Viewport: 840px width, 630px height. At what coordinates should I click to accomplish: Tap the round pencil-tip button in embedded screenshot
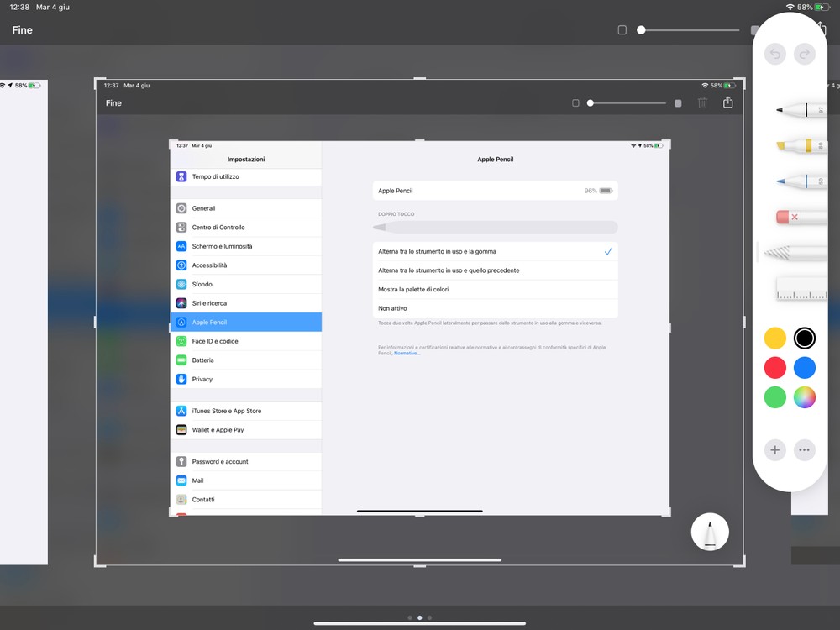710,532
